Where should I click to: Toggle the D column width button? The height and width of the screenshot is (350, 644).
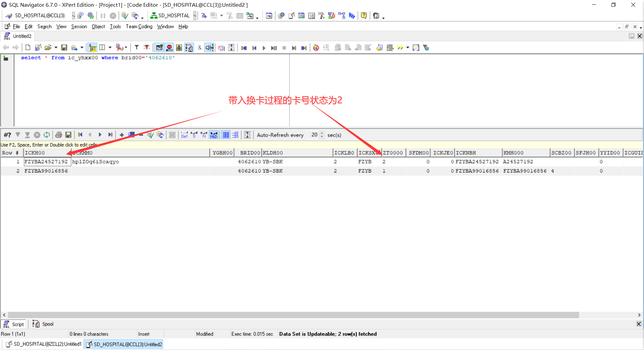[x=194, y=135]
